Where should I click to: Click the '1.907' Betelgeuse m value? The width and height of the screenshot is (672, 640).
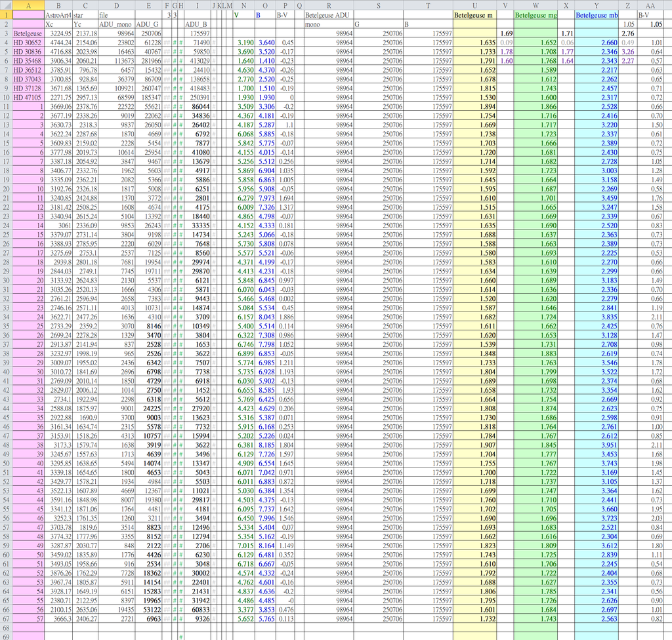click(x=474, y=445)
